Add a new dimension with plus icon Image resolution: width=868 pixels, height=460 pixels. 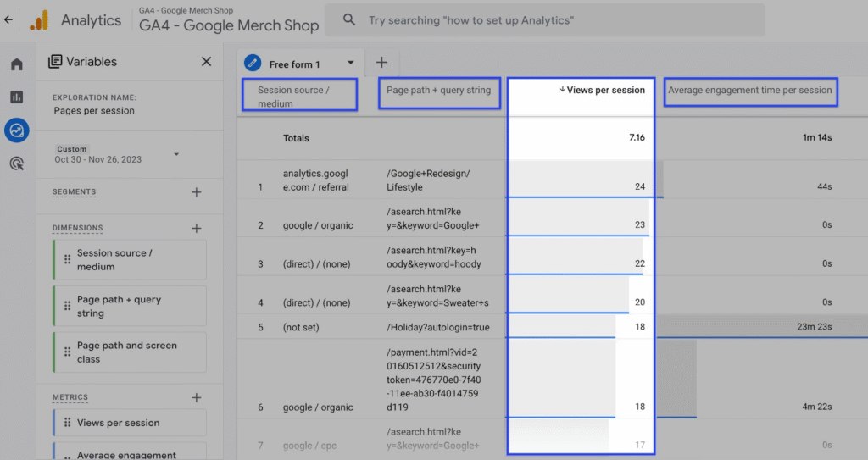[x=197, y=228]
